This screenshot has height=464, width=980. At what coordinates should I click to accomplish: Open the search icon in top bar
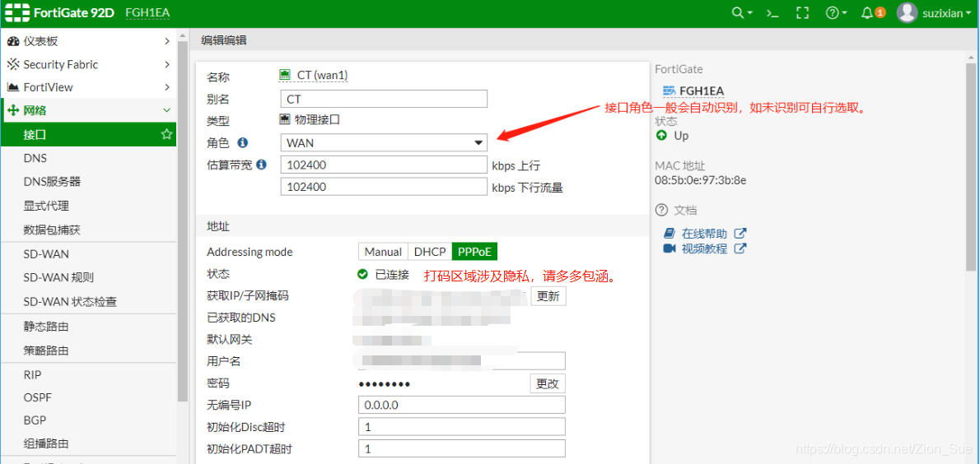[742, 13]
